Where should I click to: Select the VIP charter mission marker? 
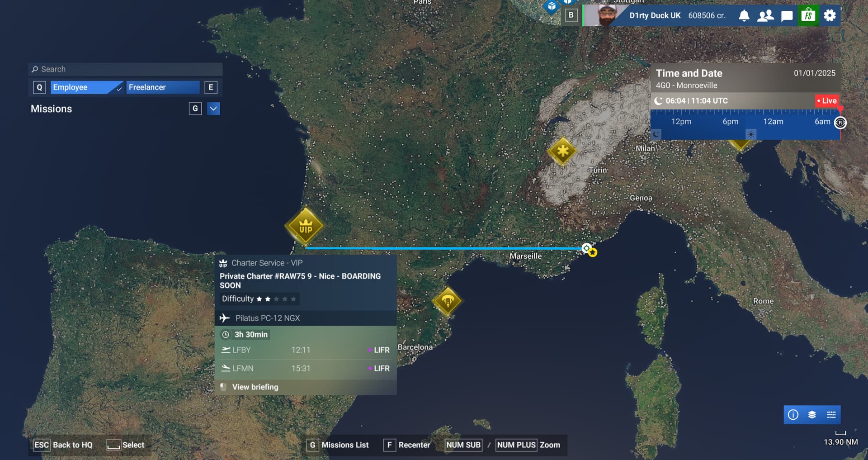[x=306, y=226]
